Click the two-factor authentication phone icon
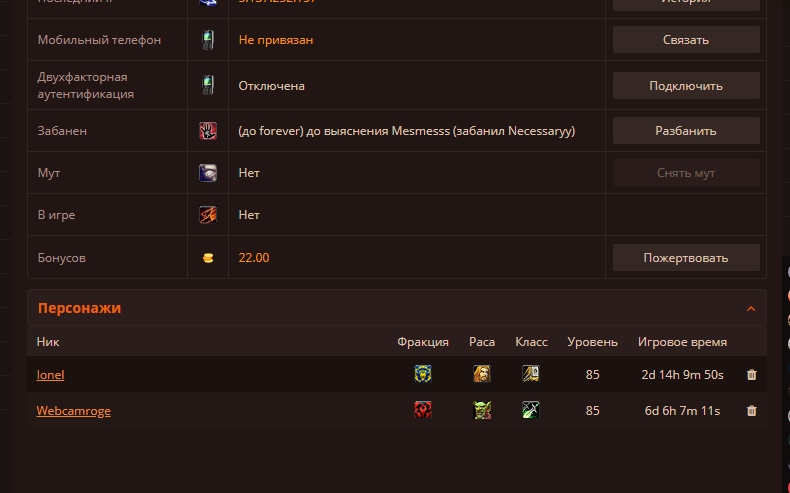This screenshot has height=493, width=790. (208, 85)
